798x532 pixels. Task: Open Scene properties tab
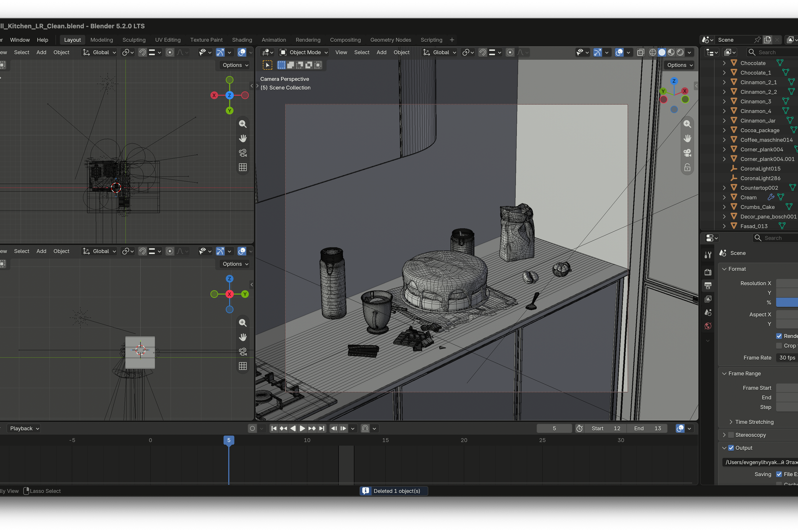(x=708, y=313)
